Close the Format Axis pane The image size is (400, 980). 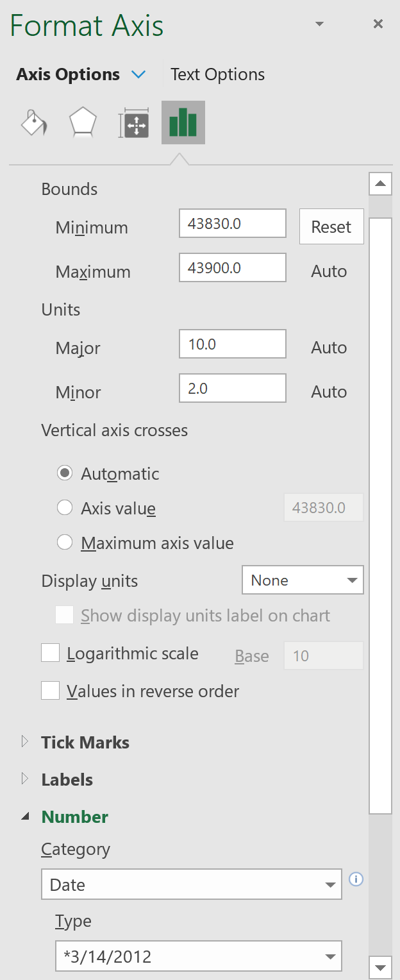pos(378,24)
